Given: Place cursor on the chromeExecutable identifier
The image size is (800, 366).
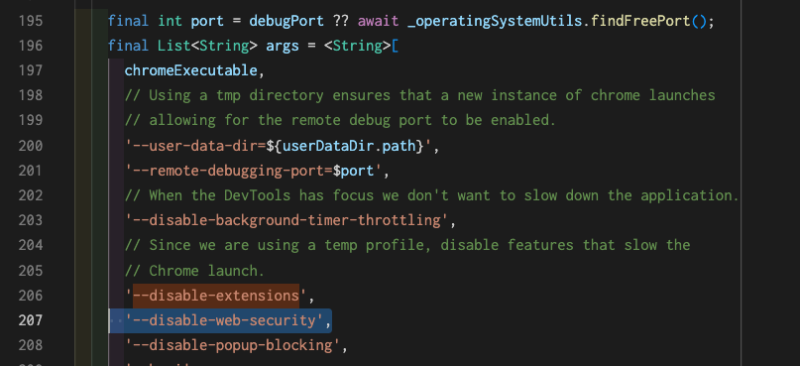Looking at the screenshot, I should pyautogui.click(x=191, y=70).
